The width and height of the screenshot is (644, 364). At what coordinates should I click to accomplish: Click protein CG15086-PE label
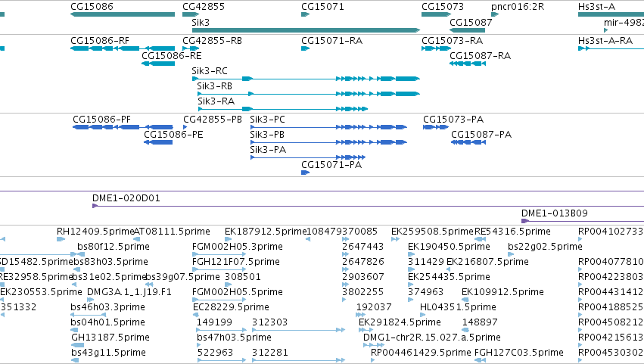173,135
